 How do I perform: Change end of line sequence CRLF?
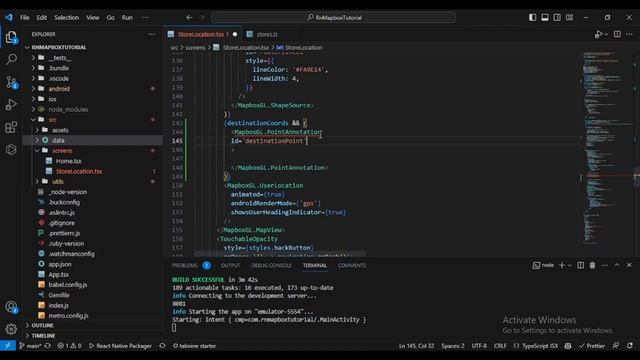(500, 346)
